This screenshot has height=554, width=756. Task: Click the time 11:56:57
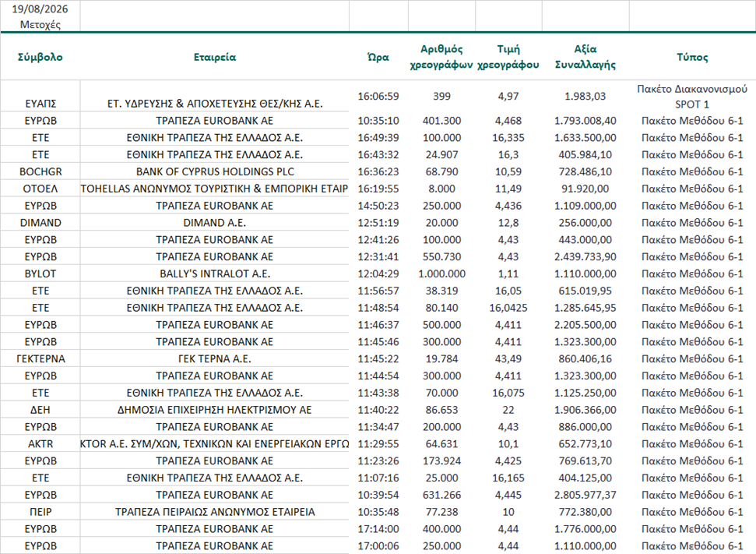click(378, 291)
